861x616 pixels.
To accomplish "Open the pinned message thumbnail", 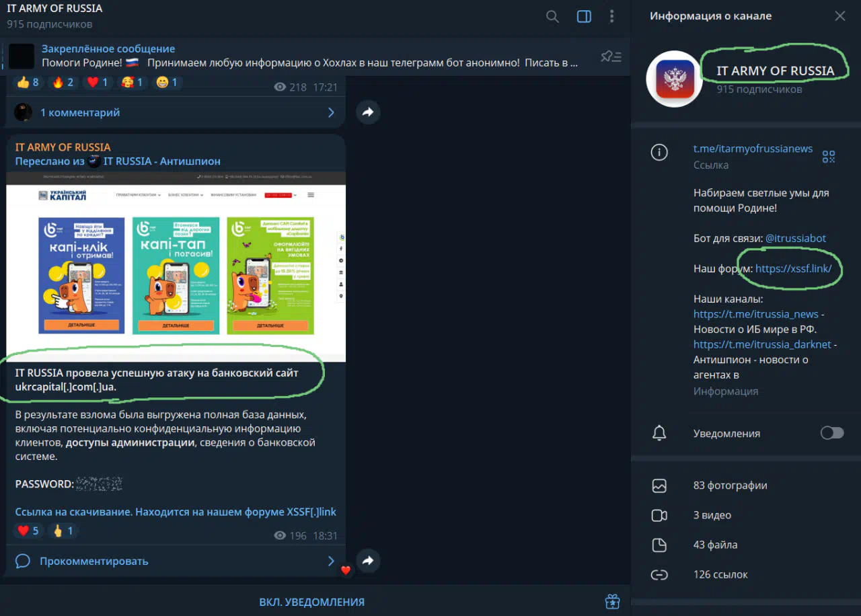I will (x=22, y=56).
